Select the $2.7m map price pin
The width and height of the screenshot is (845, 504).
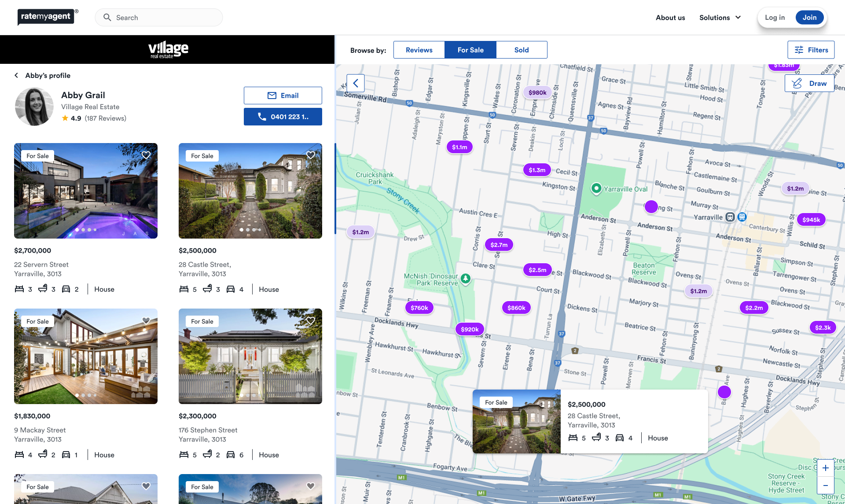pyautogui.click(x=499, y=245)
